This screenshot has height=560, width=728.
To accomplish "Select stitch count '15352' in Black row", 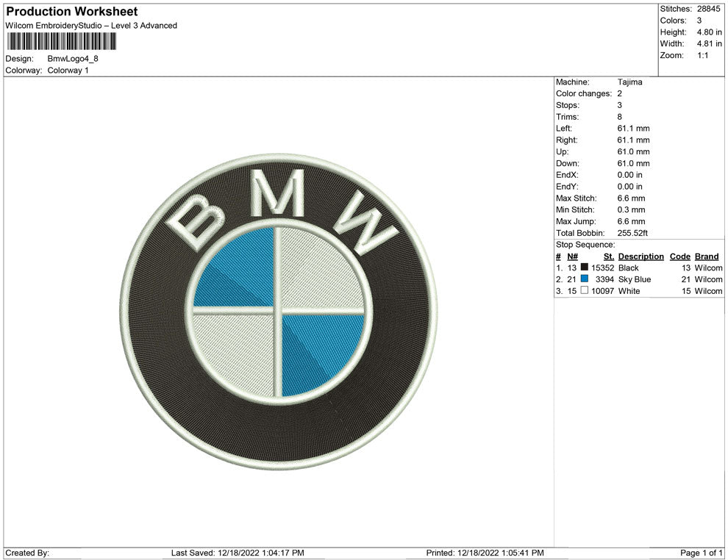I will 603,268.
